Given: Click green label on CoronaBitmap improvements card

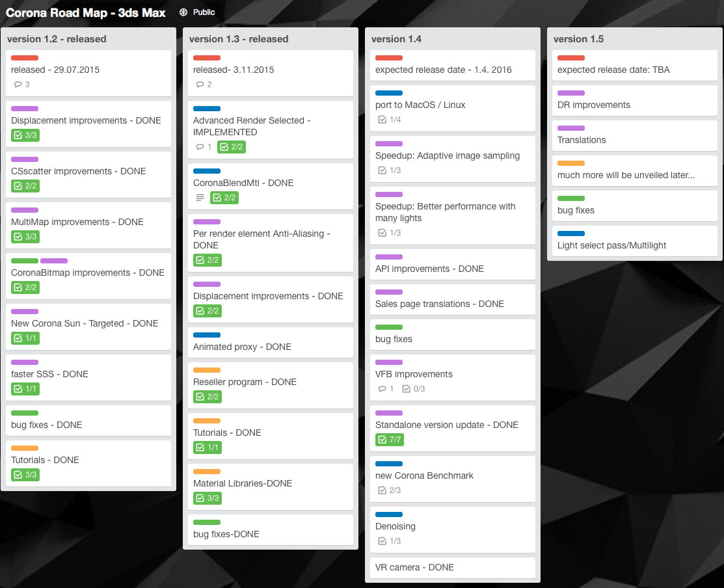Looking at the screenshot, I should (x=25, y=261).
